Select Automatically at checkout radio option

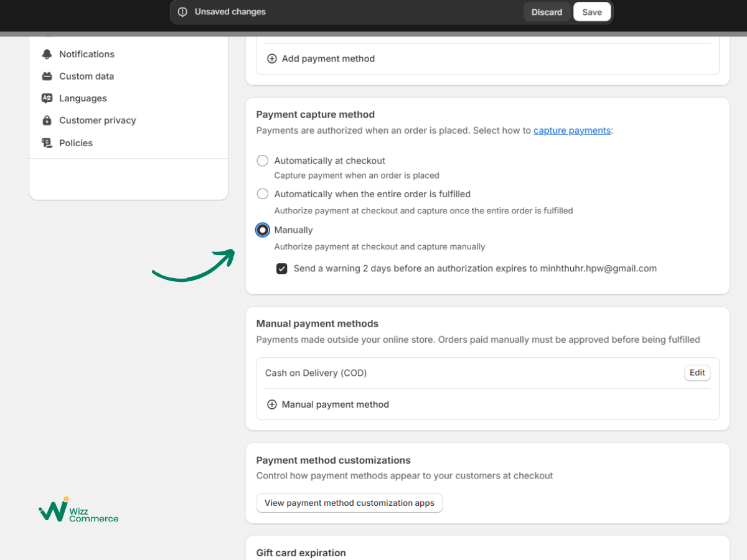point(263,161)
